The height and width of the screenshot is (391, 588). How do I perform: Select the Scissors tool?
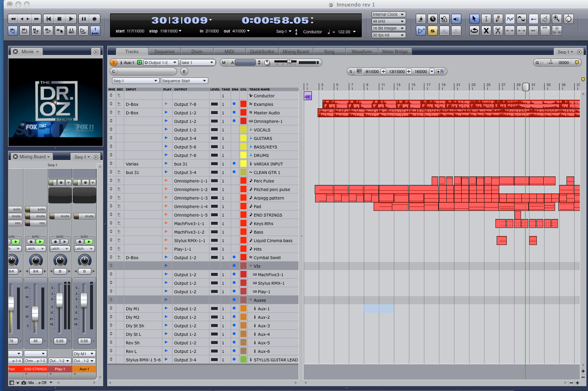[498, 30]
